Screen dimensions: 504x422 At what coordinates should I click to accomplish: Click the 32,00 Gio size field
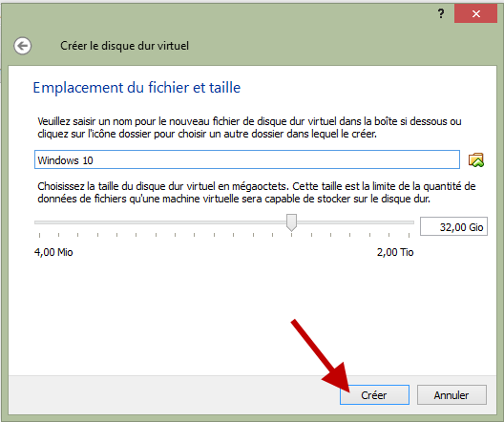pyautogui.click(x=453, y=226)
